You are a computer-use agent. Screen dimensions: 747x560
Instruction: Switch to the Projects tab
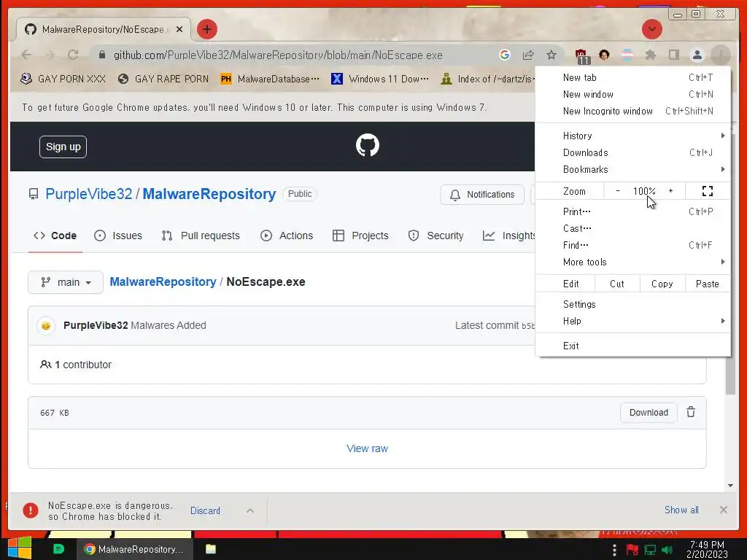[360, 236]
